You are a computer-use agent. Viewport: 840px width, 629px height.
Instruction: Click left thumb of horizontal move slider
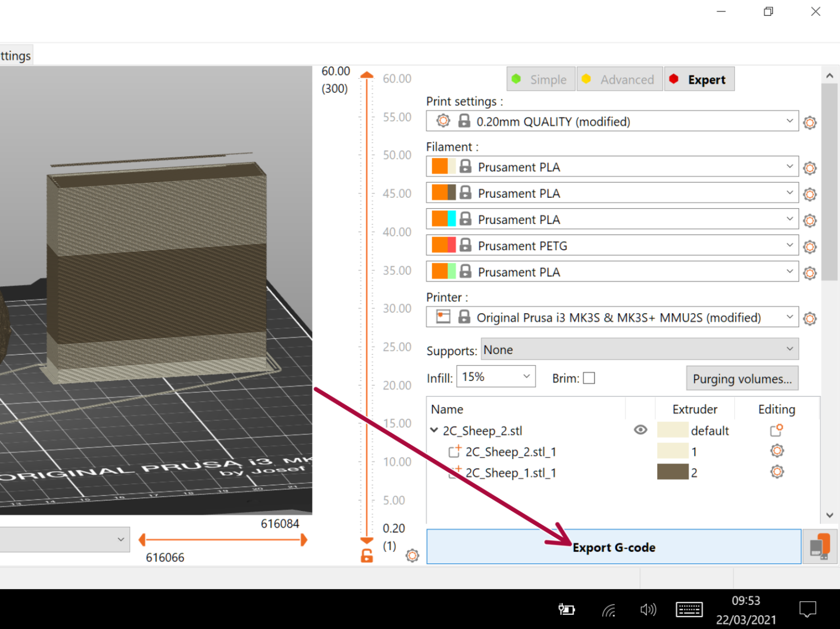tap(142, 540)
